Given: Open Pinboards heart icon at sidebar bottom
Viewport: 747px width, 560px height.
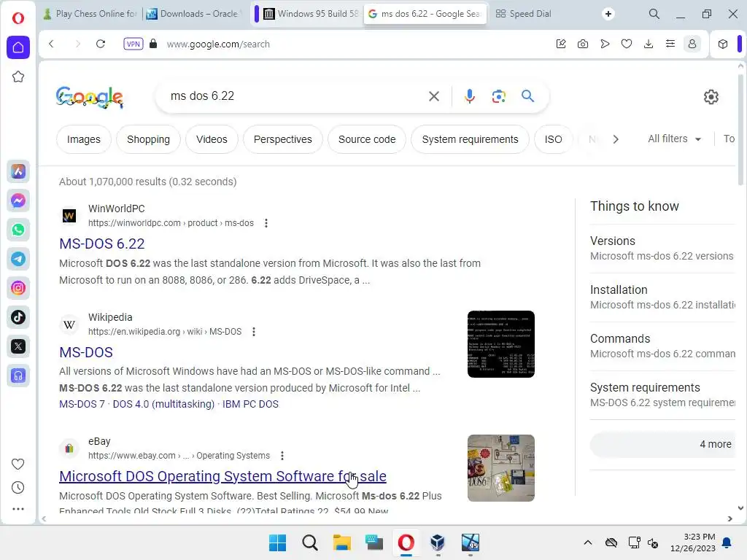Looking at the screenshot, I should pyautogui.click(x=18, y=464).
